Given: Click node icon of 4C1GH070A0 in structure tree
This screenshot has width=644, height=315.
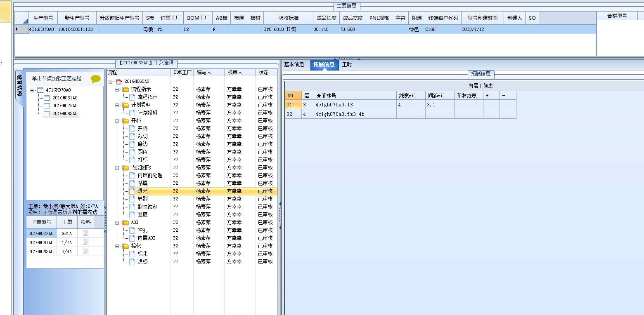Looking at the screenshot, I should [40, 90].
